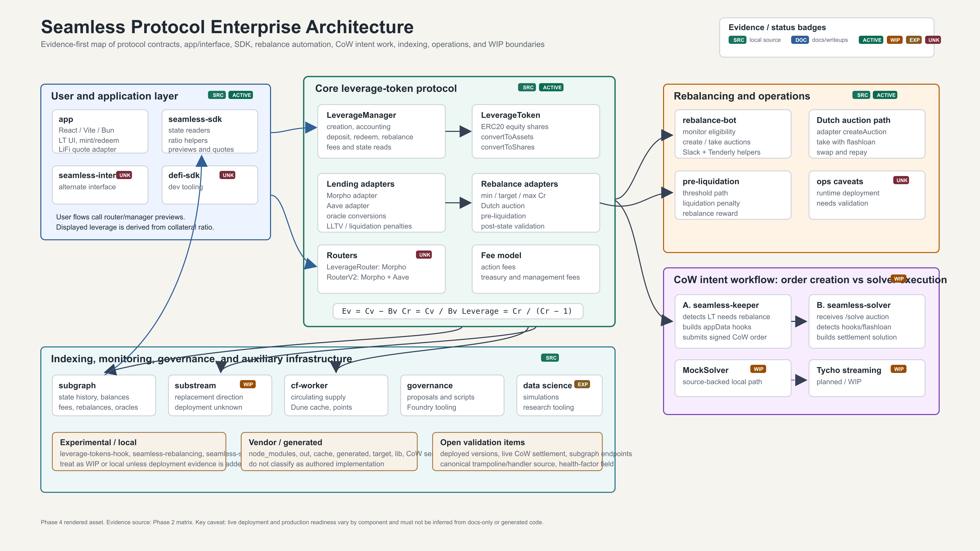Click 'submits signed CoW order' text
Screen dimensions: 980x551
click(x=724, y=337)
